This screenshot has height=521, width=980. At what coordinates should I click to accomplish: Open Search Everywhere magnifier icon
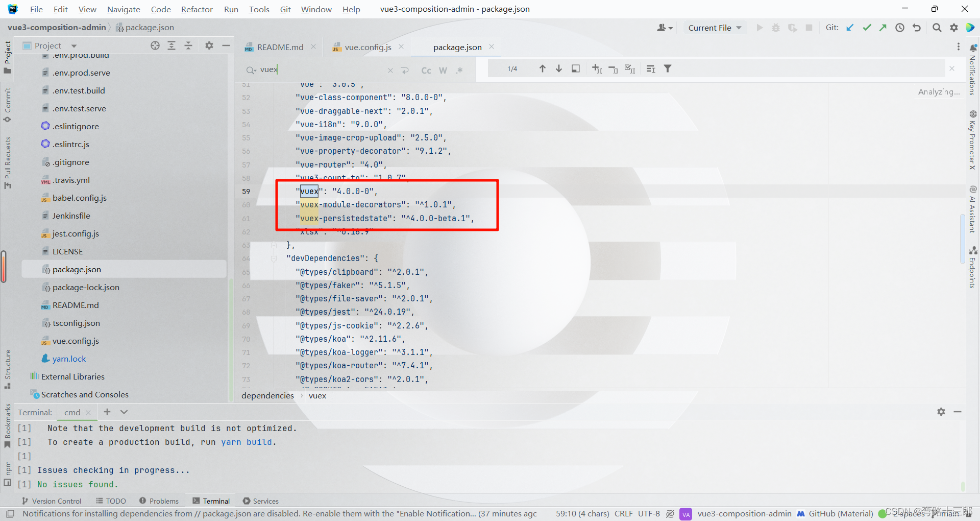click(x=937, y=28)
